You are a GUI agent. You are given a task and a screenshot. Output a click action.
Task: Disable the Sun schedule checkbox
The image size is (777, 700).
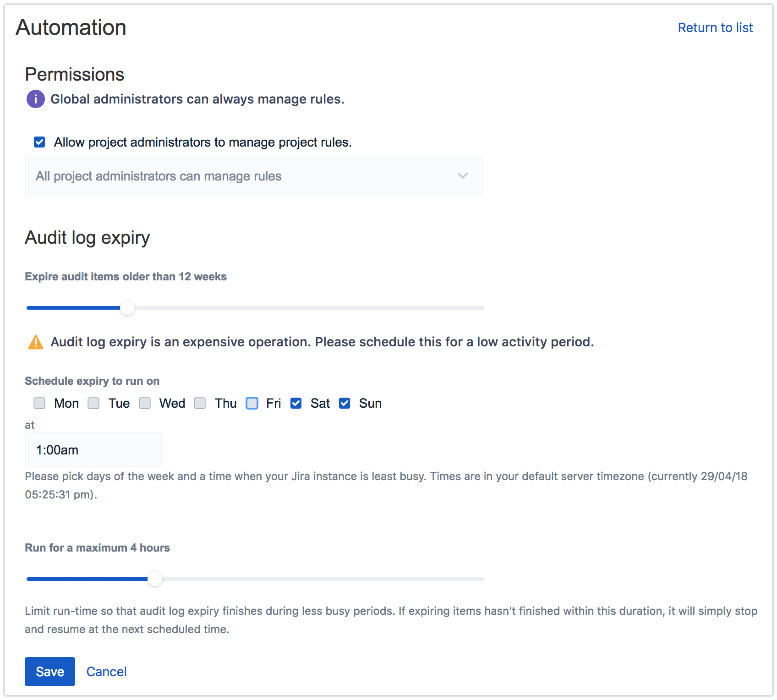pyautogui.click(x=345, y=403)
